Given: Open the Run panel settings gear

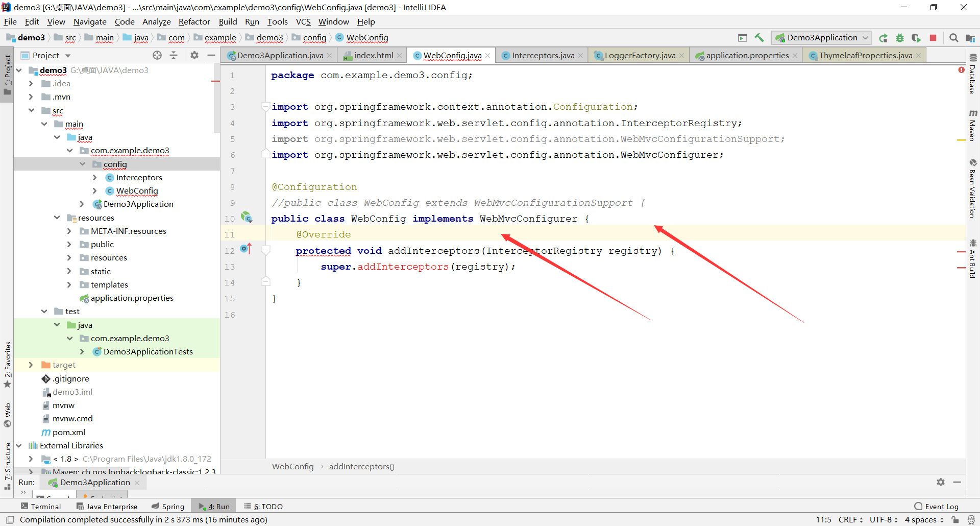Looking at the screenshot, I should click(x=941, y=482).
